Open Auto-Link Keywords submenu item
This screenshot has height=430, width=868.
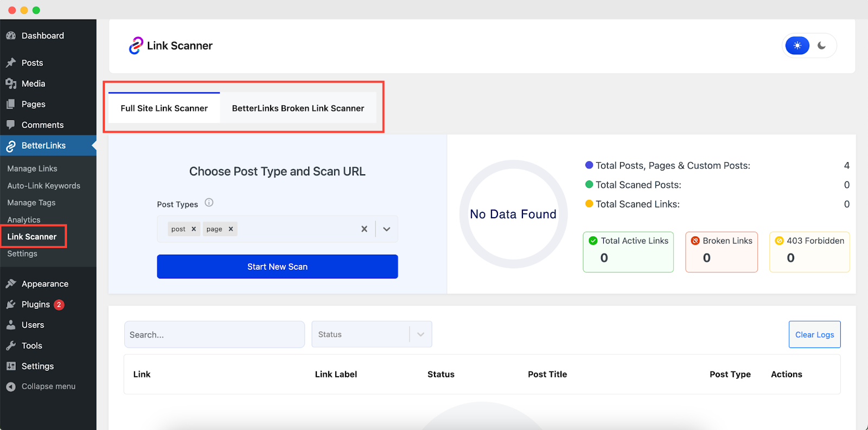click(x=44, y=186)
